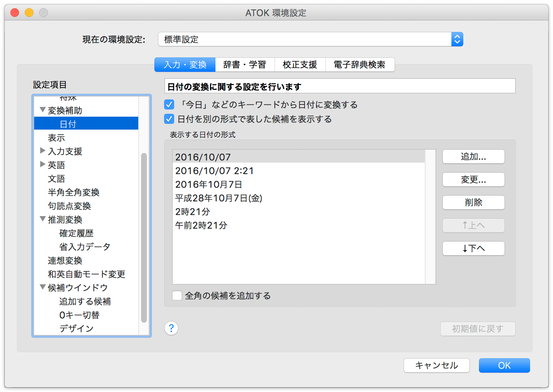Switch to the 電子辞典検索 tab
This screenshot has width=553, height=392.
pyautogui.click(x=360, y=65)
